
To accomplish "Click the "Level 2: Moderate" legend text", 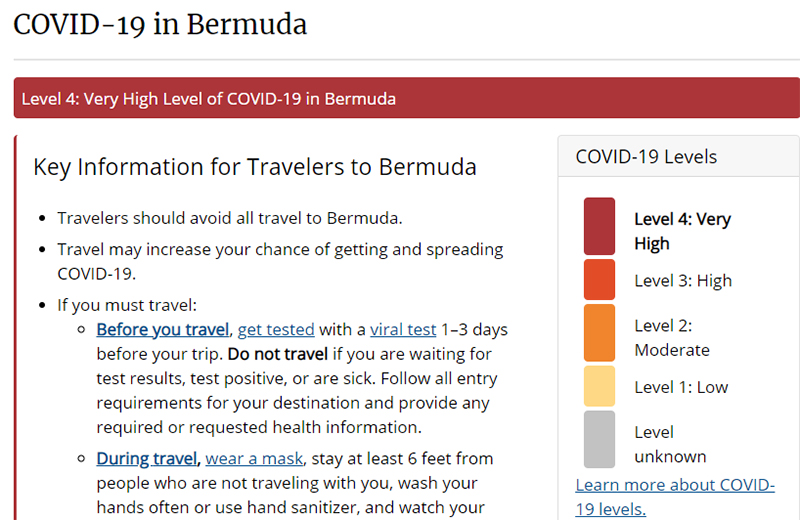I will (672, 337).
